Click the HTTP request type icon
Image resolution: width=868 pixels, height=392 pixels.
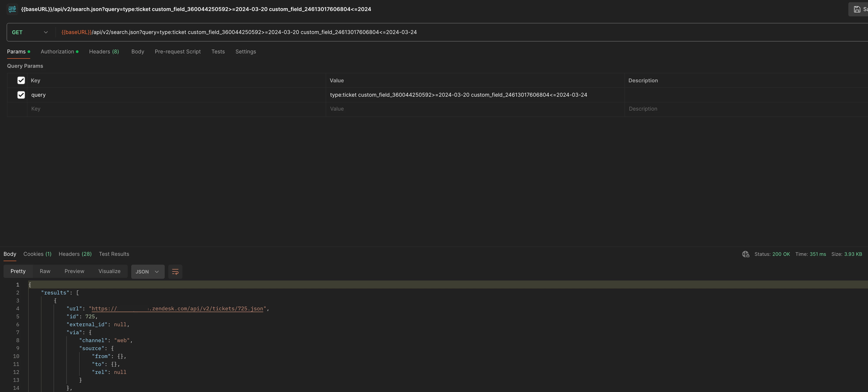pyautogui.click(x=12, y=9)
